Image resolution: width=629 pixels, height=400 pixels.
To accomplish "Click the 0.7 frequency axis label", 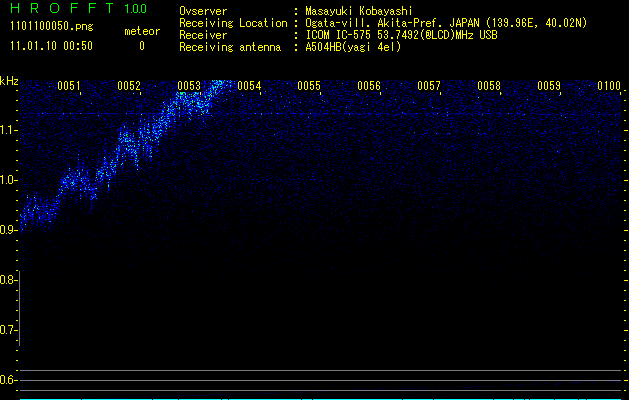I will coord(8,330).
